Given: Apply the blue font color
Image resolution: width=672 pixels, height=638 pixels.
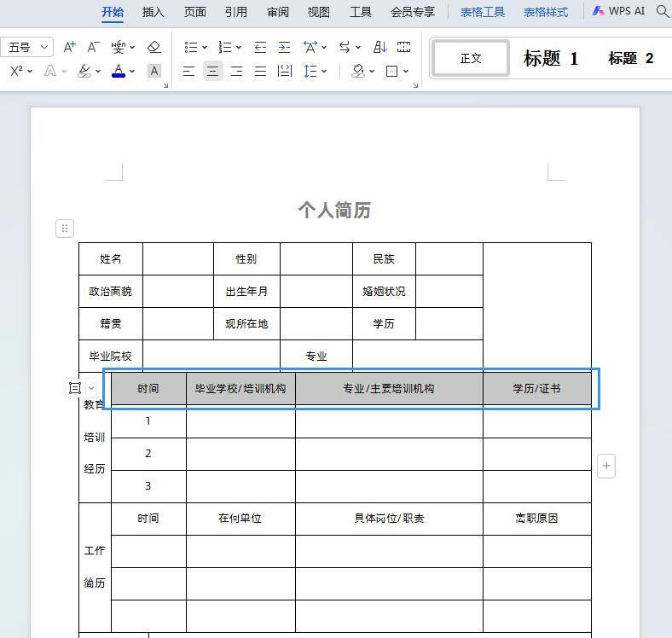Looking at the screenshot, I should (x=119, y=71).
